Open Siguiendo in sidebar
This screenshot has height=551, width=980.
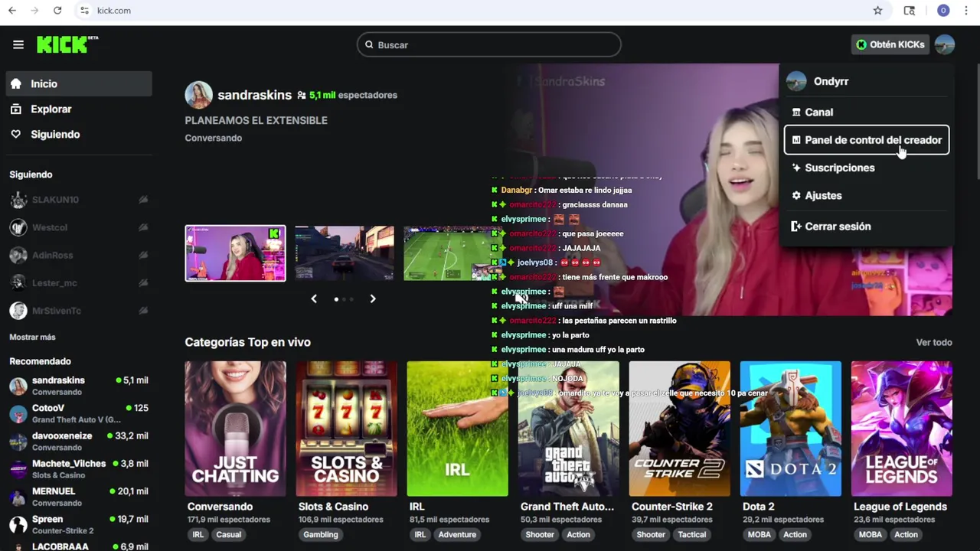coord(79,135)
